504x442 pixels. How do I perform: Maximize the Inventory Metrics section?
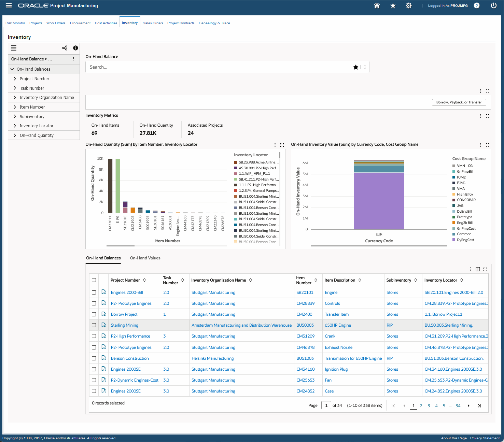pos(488,116)
